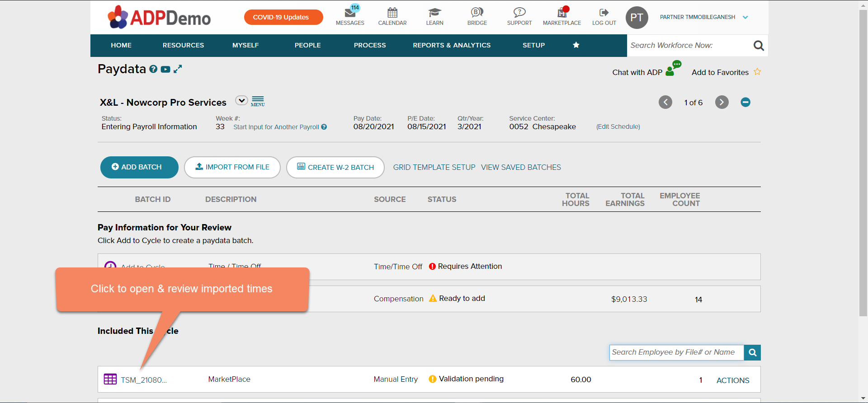The height and width of the screenshot is (403, 868).
Task: Collapse the payroll cycle with minus button
Action: coord(745,103)
